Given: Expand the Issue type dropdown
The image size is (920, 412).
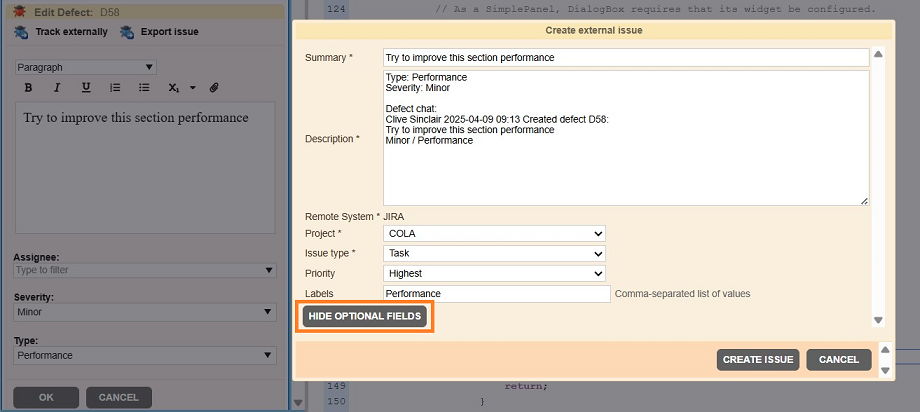Looking at the screenshot, I should click(x=494, y=253).
